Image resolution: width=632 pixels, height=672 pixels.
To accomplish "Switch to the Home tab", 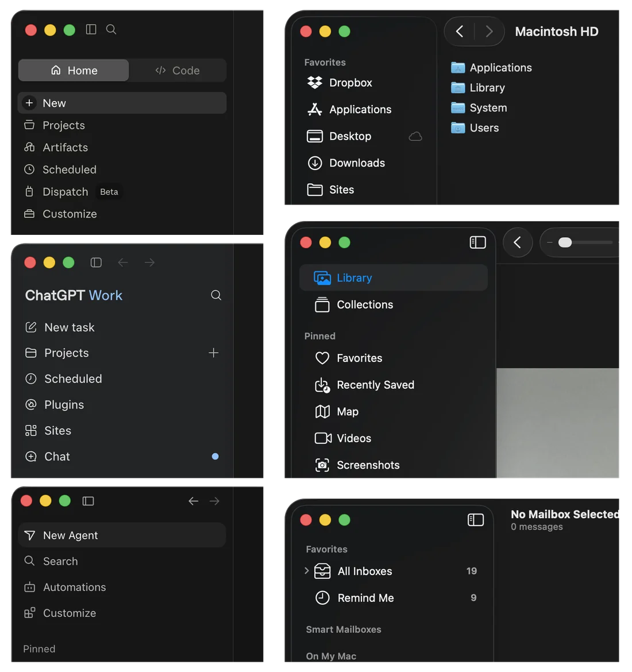I will 74,70.
